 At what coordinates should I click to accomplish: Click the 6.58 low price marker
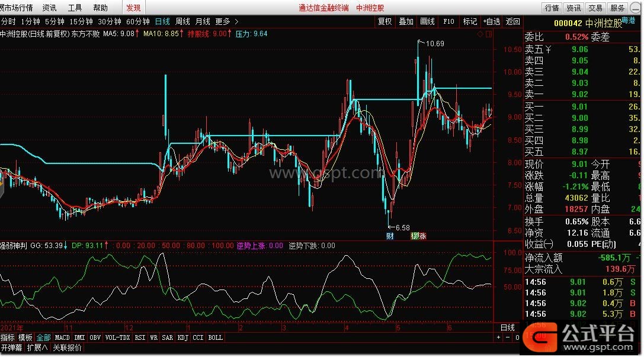click(x=399, y=227)
